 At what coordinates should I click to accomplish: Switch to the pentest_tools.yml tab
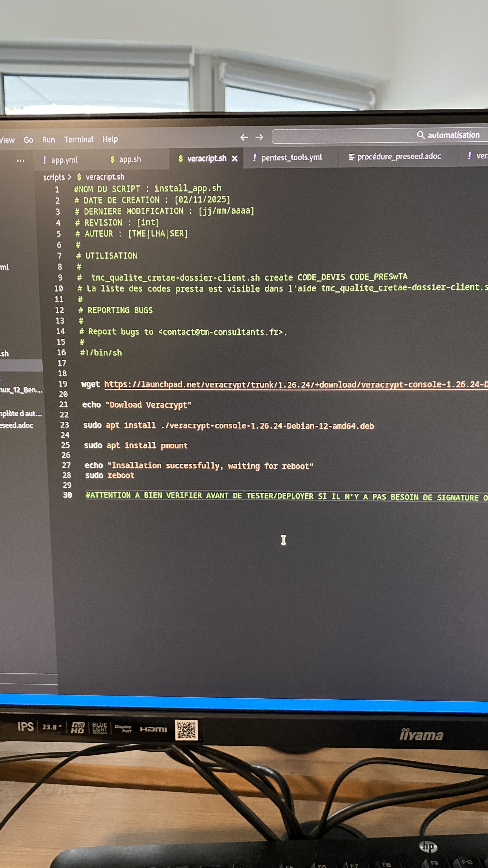tap(292, 157)
